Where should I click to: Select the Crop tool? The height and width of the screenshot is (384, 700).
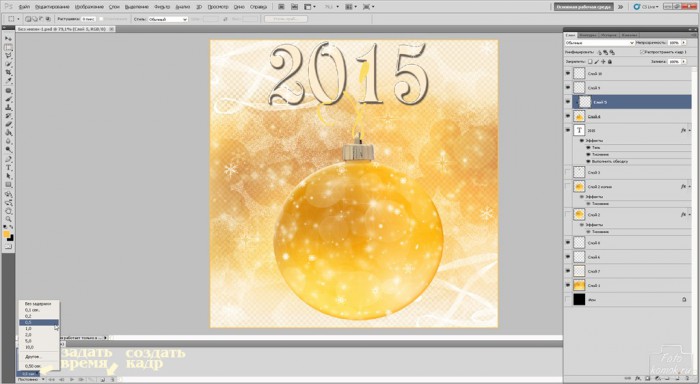pyautogui.click(x=8, y=73)
